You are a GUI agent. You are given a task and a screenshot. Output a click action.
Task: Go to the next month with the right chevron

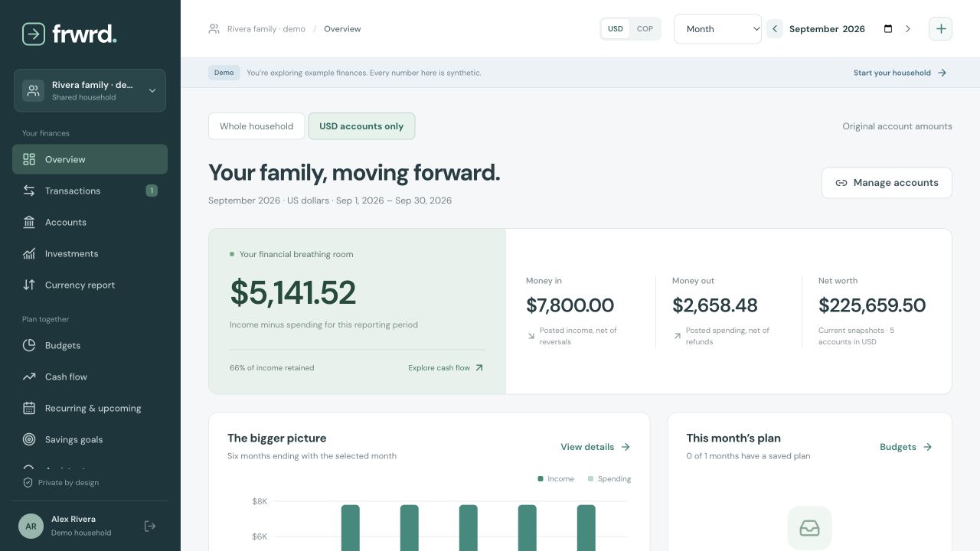pos(908,29)
